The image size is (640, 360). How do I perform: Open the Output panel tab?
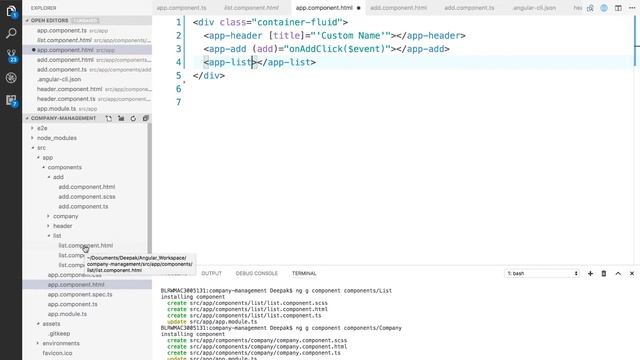click(211, 273)
